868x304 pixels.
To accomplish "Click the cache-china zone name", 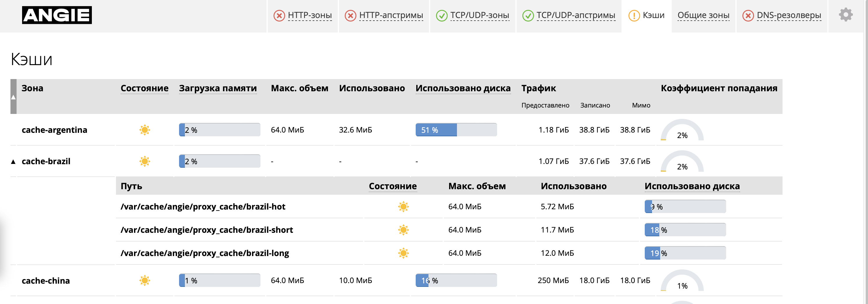I will coord(46,280).
